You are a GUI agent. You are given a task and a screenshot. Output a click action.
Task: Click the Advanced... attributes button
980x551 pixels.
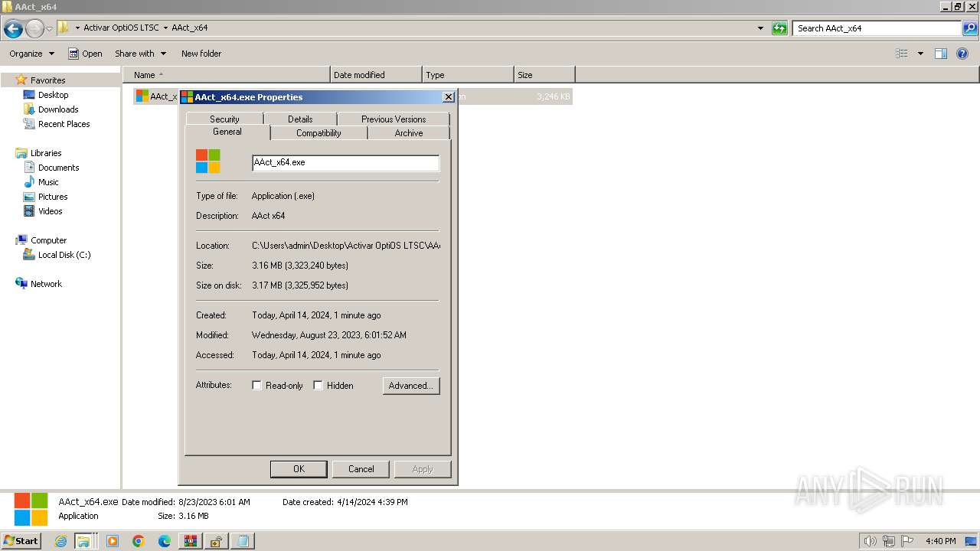(x=411, y=386)
